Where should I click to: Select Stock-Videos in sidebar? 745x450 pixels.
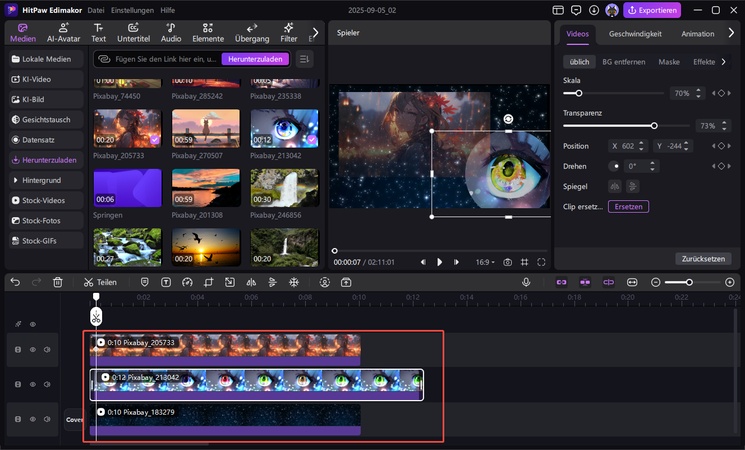pyautogui.click(x=46, y=201)
